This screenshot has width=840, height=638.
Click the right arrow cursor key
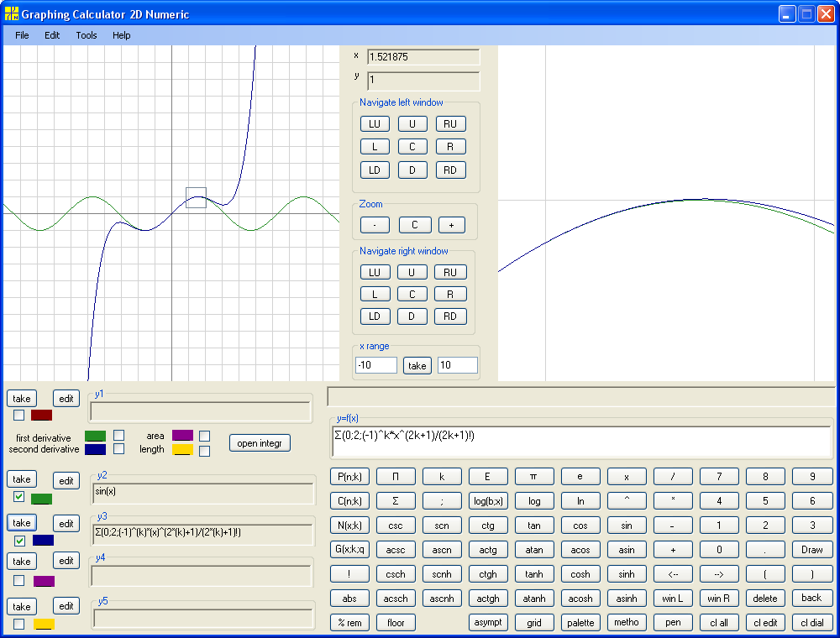click(719, 574)
